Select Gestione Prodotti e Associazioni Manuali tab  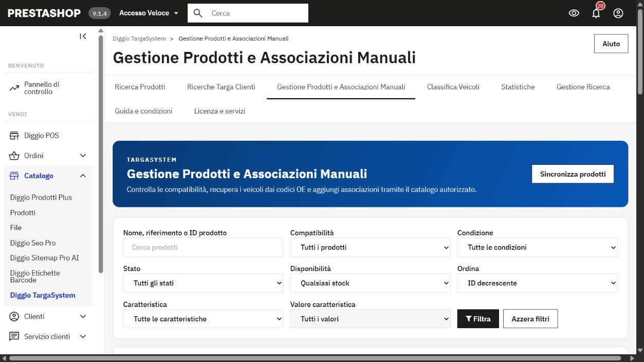coord(341,87)
